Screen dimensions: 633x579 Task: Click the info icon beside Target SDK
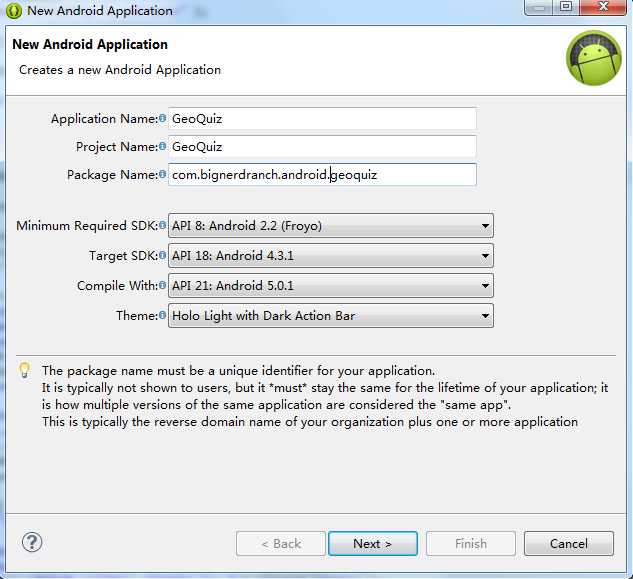coord(162,255)
